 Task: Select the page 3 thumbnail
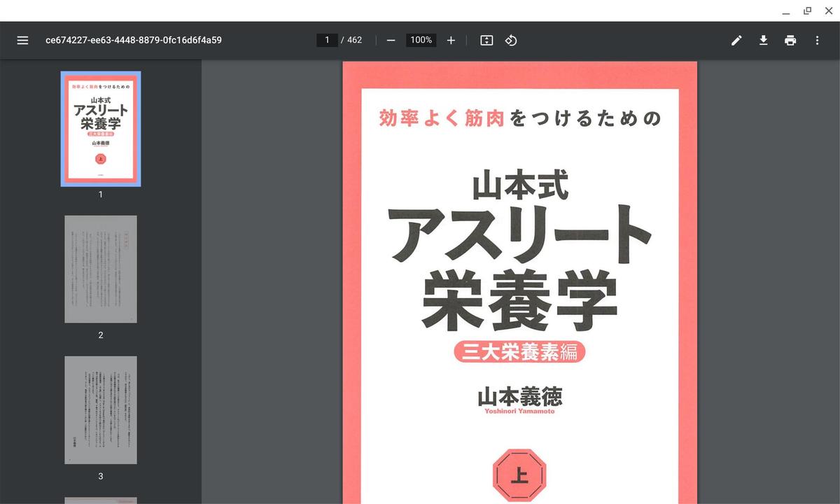click(101, 410)
